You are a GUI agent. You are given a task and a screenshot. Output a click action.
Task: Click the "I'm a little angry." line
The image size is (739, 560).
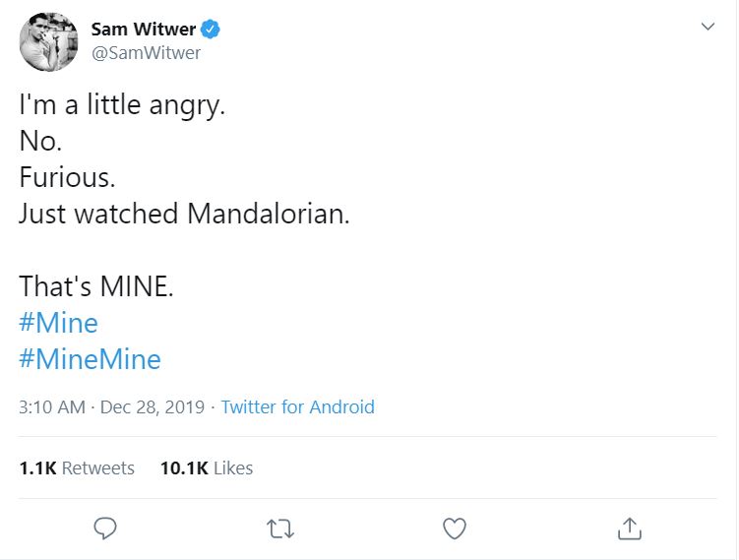coord(122,104)
